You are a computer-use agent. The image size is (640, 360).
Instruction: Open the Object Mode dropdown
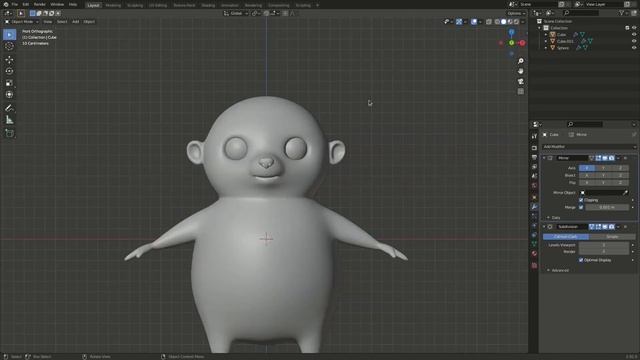[21, 22]
